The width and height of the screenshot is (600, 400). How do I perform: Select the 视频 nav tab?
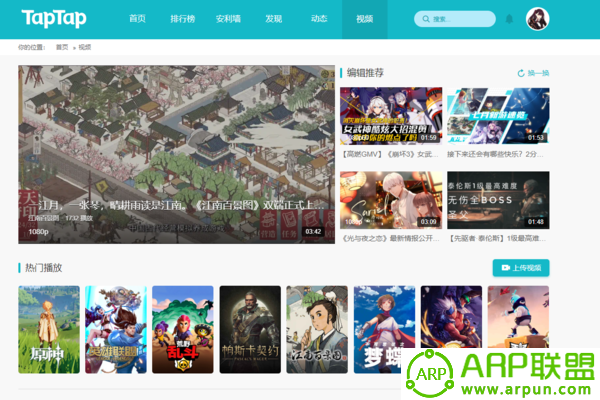365,19
